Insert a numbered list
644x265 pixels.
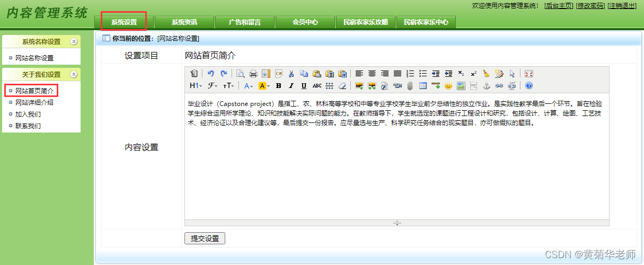[410, 74]
